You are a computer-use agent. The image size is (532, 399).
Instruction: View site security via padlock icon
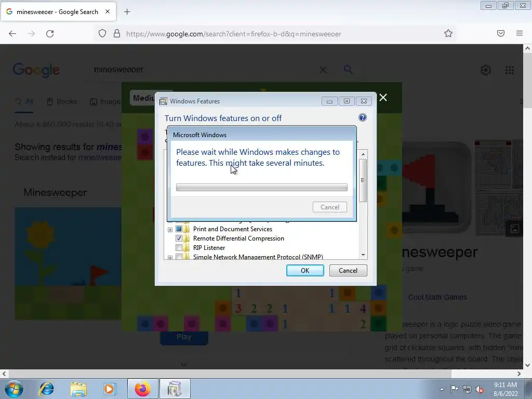coord(117,34)
